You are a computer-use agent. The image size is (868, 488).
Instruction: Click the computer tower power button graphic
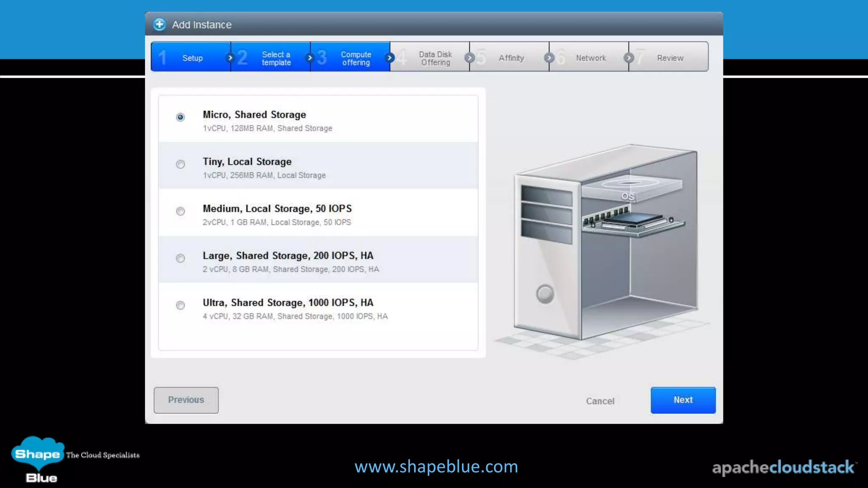[545, 294]
